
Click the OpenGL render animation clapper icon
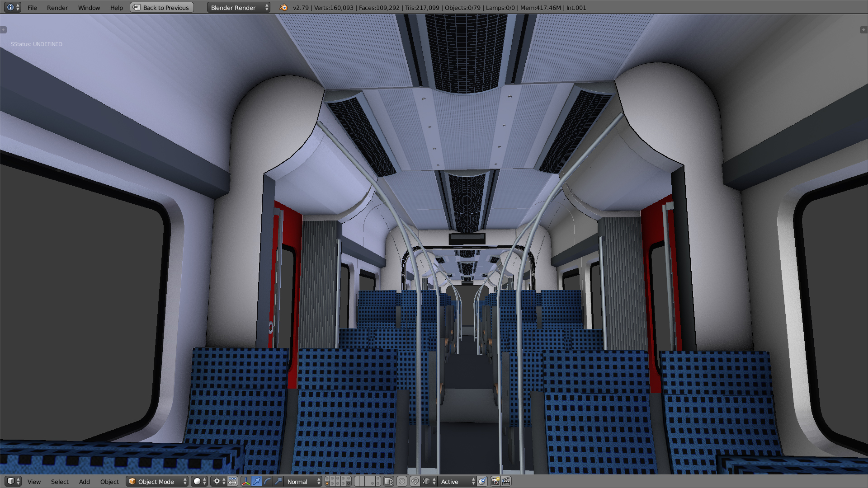point(506,482)
